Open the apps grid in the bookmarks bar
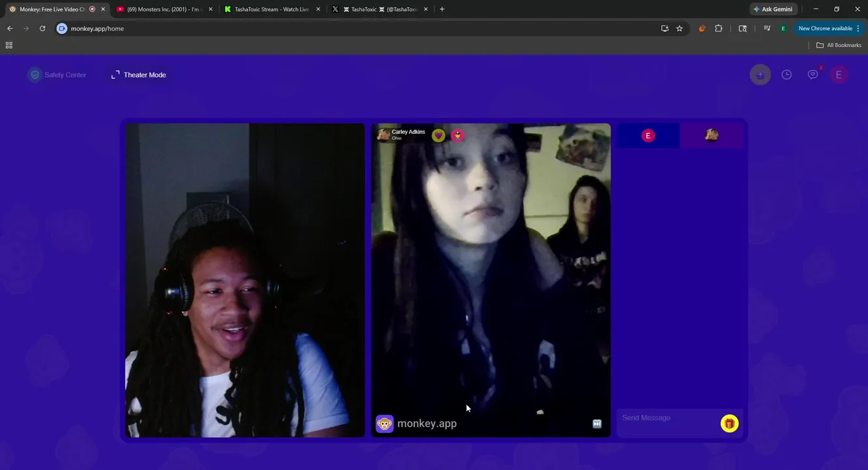This screenshot has width=868, height=470. tap(9, 45)
